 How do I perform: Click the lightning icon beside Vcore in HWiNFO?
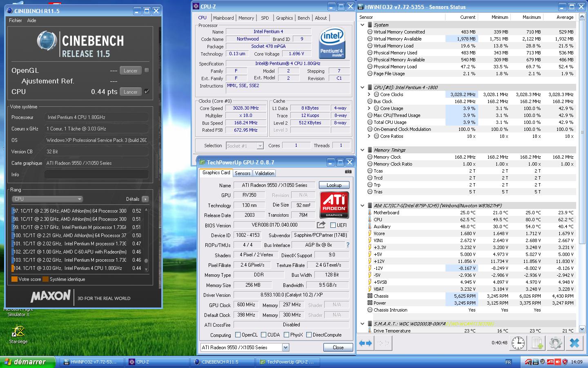pyautogui.click(x=370, y=233)
